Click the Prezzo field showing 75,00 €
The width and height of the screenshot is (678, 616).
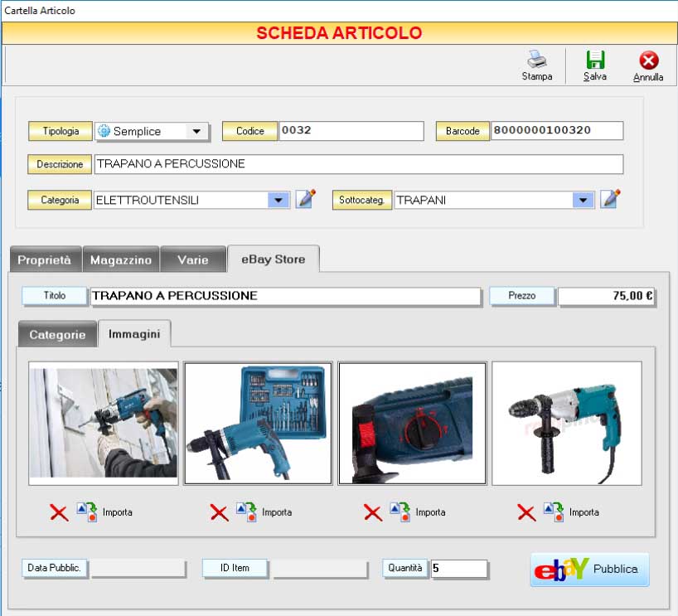(606, 296)
